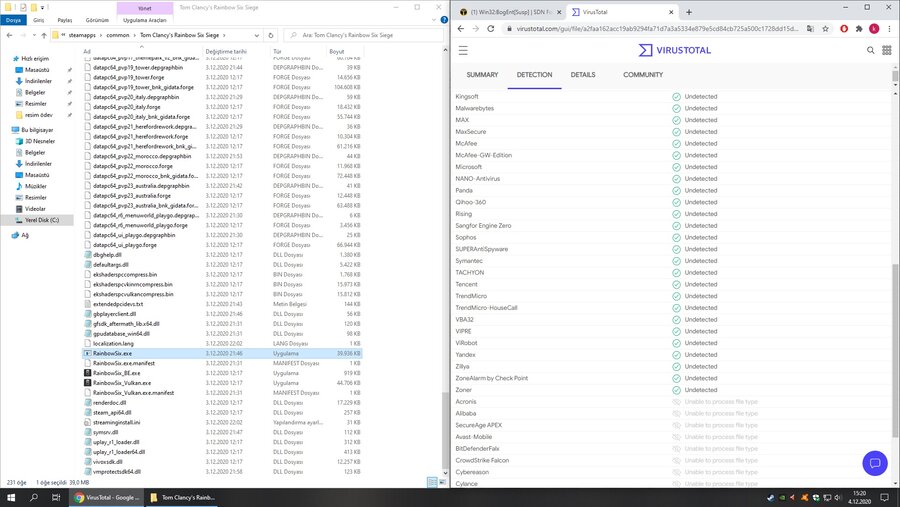Screen dimensions: 900x507
Task: Switch to the DETAILS tab
Action: [x=583, y=75]
